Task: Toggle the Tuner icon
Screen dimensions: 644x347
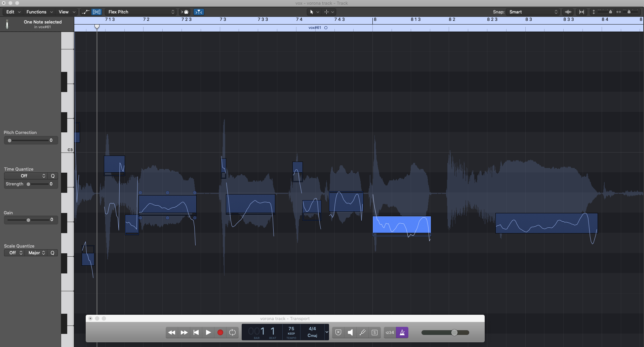Action: (x=363, y=333)
